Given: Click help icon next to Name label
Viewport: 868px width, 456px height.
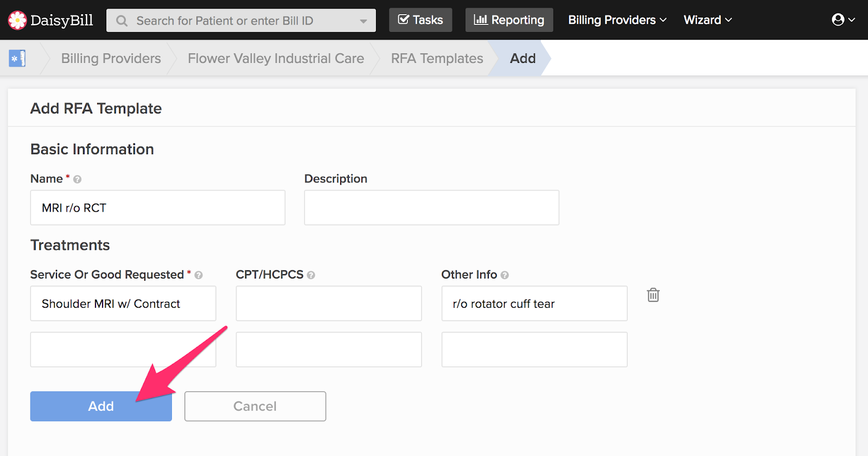Looking at the screenshot, I should tap(78, 179).
